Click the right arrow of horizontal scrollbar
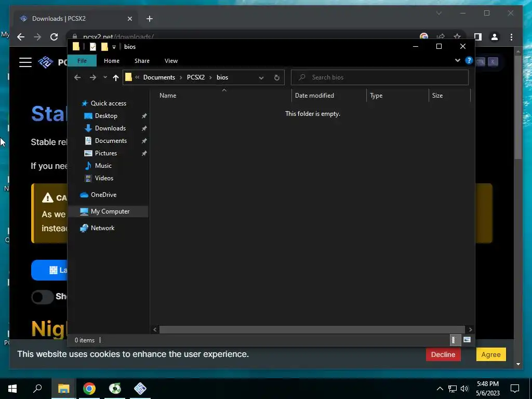This screenshot has width=532, height=399. coord(470,329)
